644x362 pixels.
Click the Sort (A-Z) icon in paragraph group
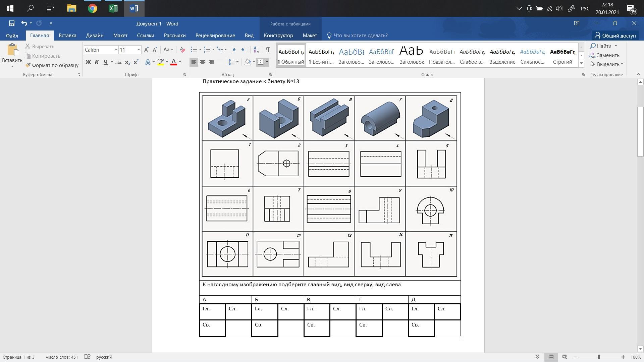(x=256, y=50)
